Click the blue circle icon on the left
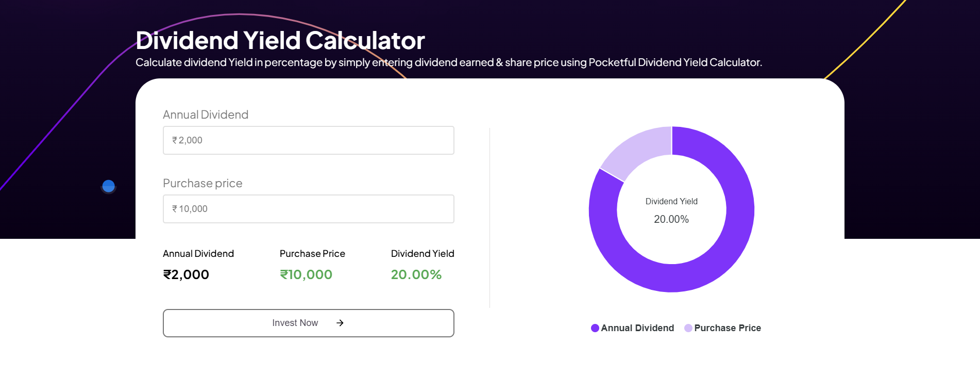Viewport: 980px width, 375px height. [108, 186]
